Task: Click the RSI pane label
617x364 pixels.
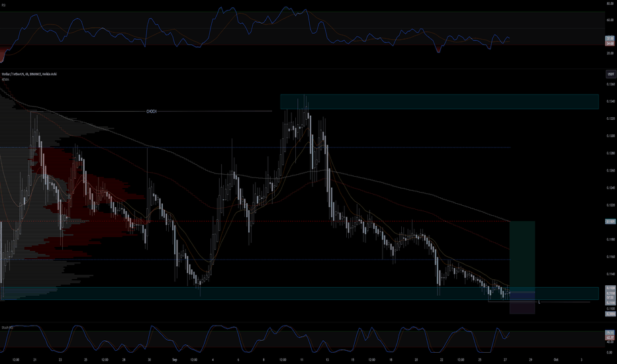Action: coord(3,5)
